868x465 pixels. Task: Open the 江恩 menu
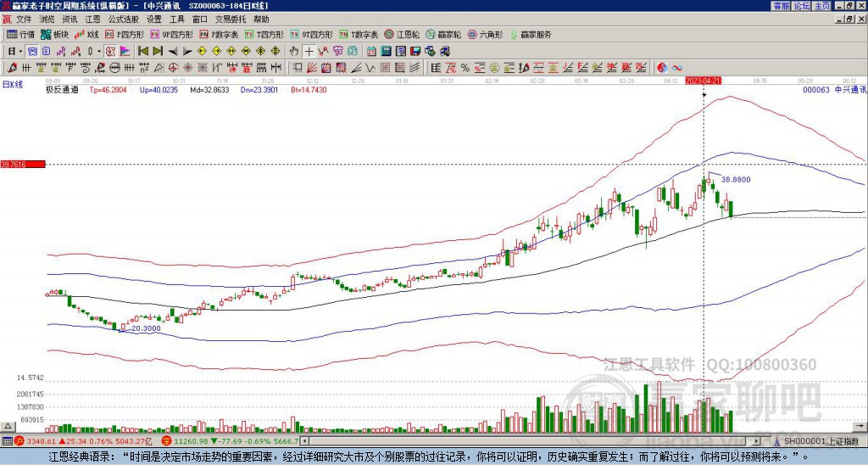point(93,20)
